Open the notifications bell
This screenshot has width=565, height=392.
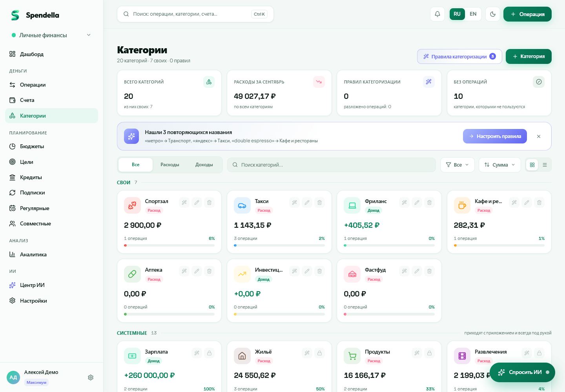pyautogui.click(x=437, y=14)
